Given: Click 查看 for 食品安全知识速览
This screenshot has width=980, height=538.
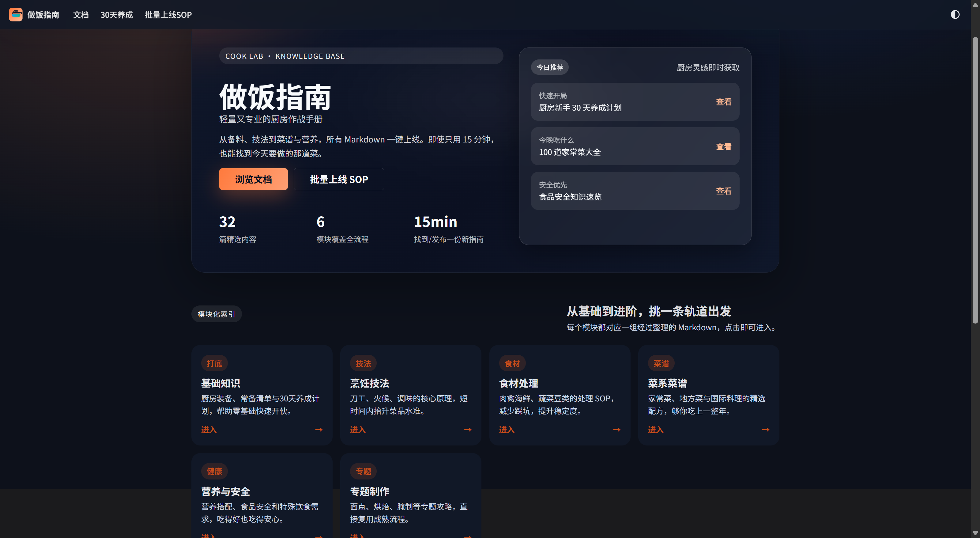Looking at the screenshot, I should pos(723,191).
